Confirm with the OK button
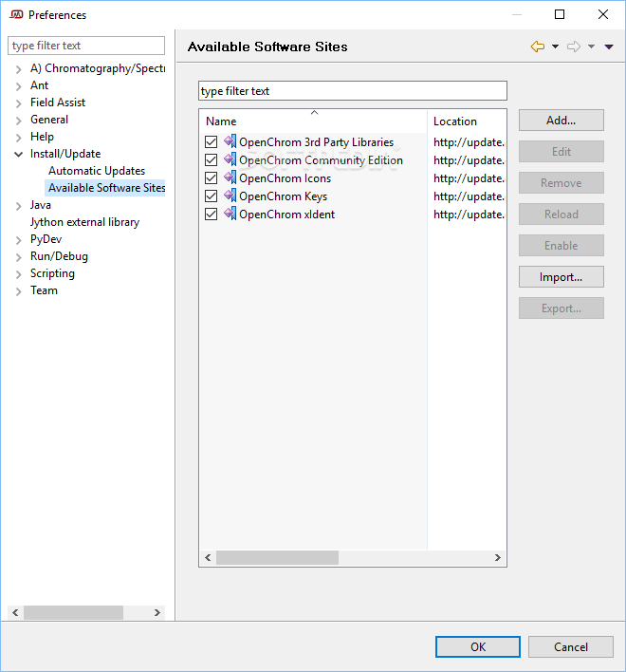Viewport: 626px width, 672px height. (x=478, y=646)
